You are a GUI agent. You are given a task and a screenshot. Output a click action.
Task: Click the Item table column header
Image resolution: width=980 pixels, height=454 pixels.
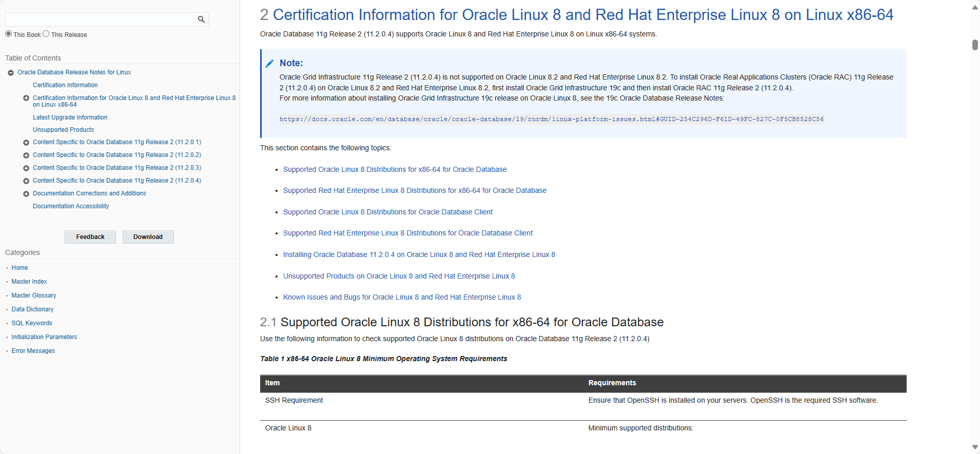click(272, 383)
